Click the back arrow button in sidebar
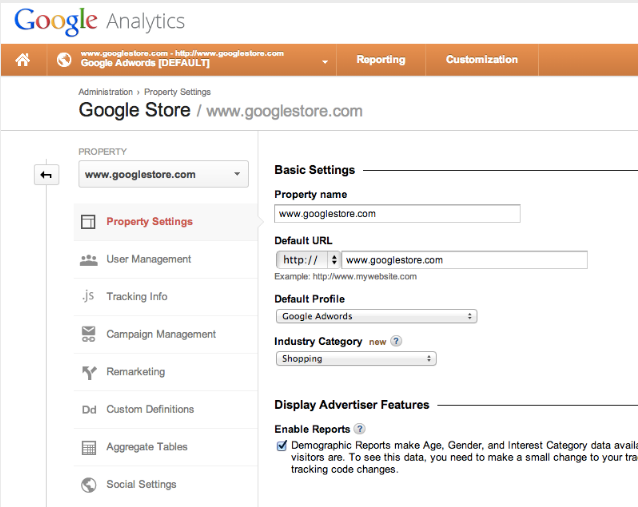Viewport: 638px width, 507px height. coord(46,175)
